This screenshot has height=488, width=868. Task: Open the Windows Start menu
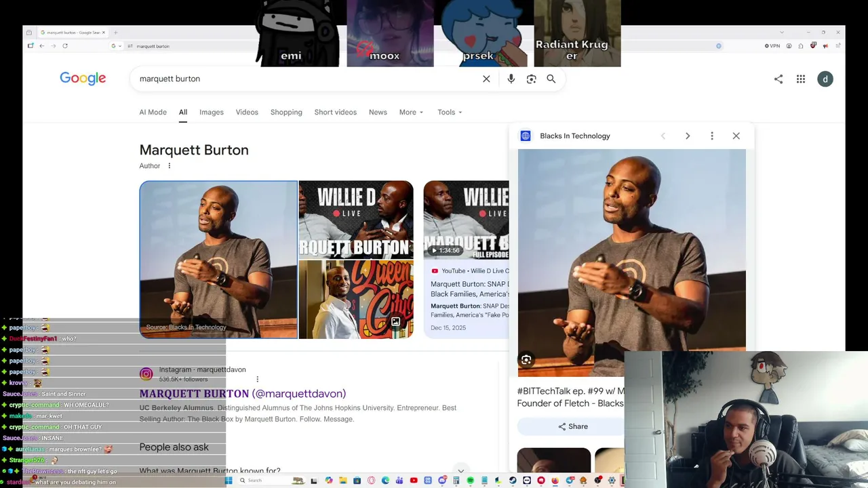(229, 481)
